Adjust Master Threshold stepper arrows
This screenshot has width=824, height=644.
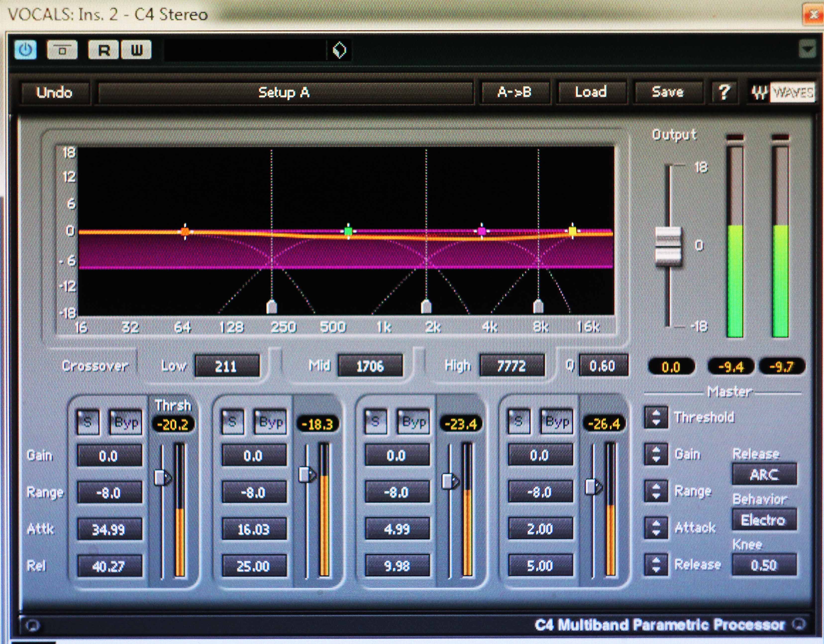point(656,417)
